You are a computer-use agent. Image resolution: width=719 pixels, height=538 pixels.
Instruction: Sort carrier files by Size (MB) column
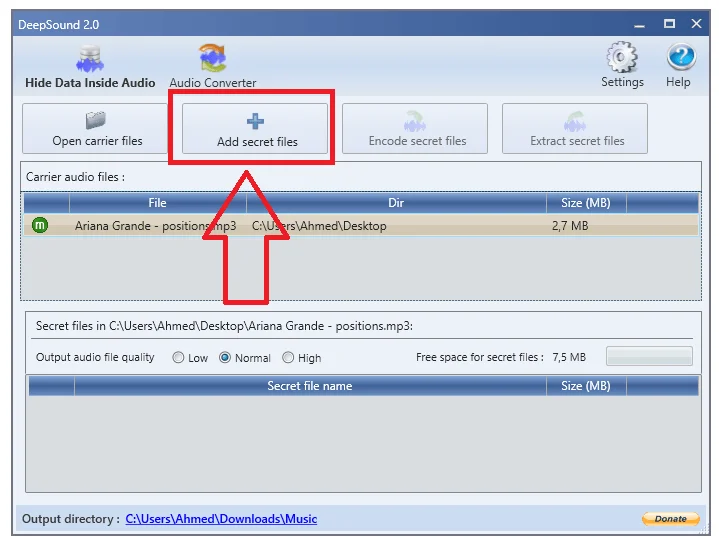585,203
